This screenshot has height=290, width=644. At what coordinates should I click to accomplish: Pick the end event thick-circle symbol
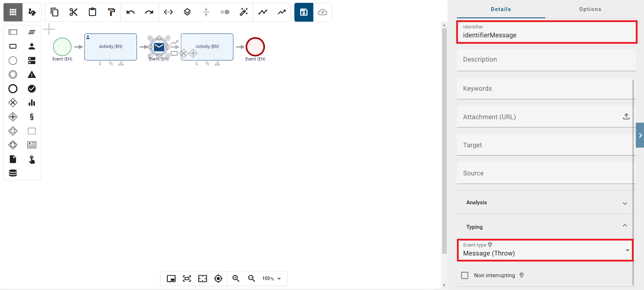point(13,89)
